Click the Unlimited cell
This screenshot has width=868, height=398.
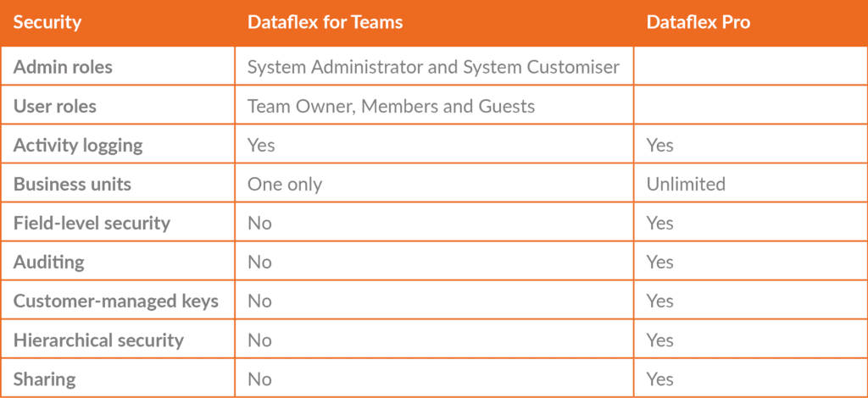click(x=685, y=184)
